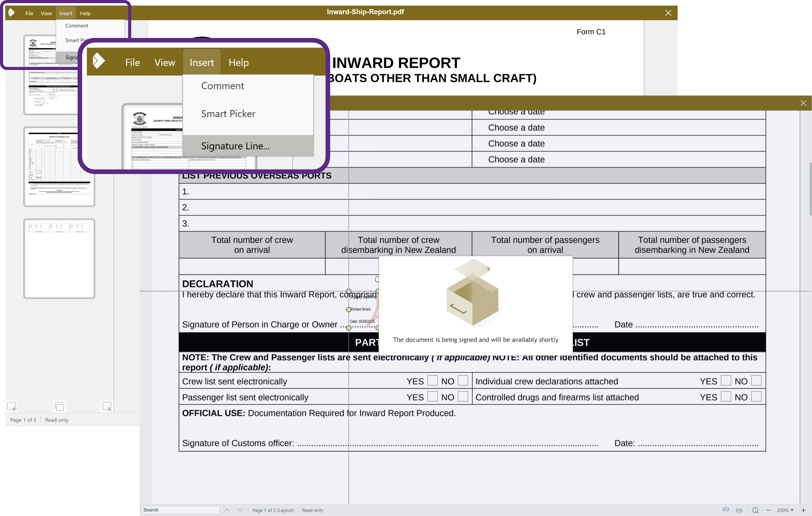Select Signature Line in enlarged Insert menu
This screenshot has width=812, height=516.
pos(235,146)
